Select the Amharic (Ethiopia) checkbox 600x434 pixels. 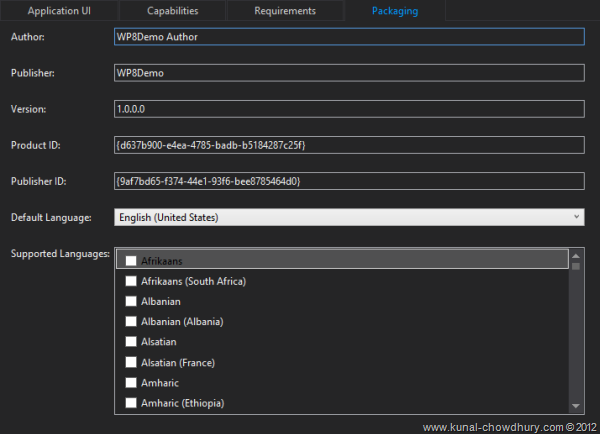click(x=131, y=403)
